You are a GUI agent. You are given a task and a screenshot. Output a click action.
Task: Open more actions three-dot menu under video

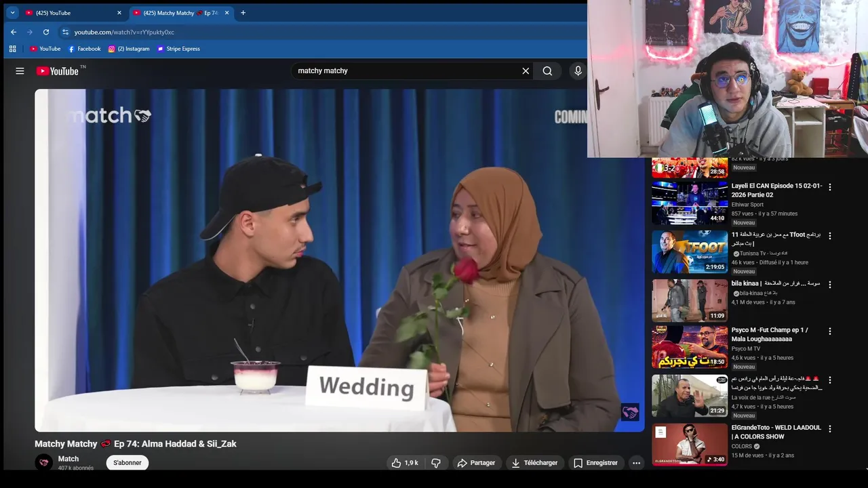(x=636, y=463)
